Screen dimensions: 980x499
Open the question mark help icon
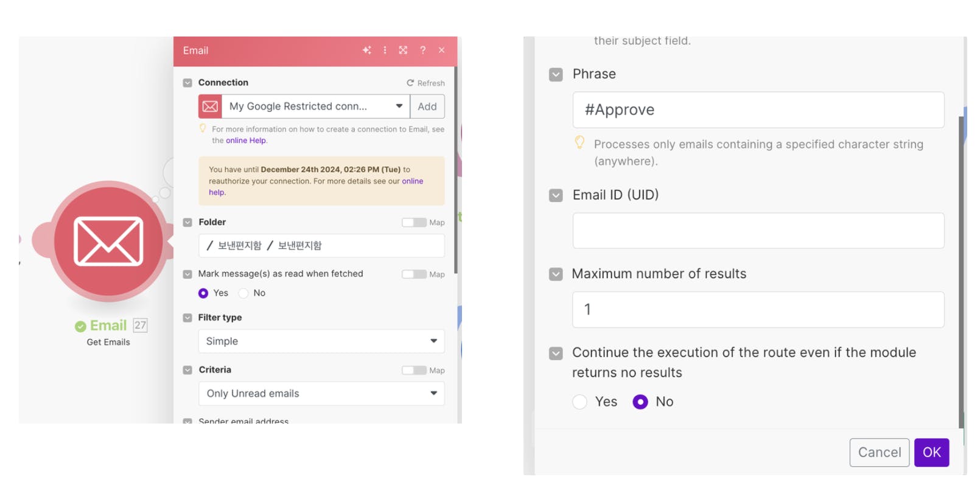(422, 51)
